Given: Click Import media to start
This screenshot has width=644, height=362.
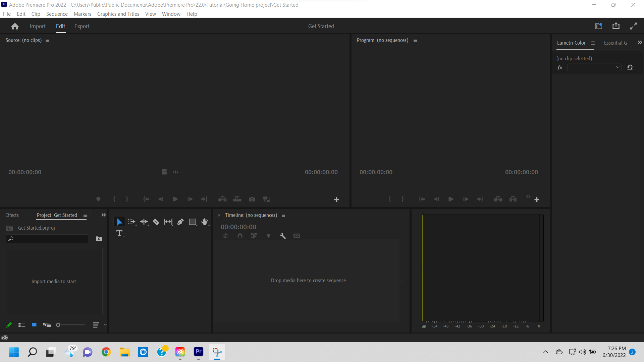Looking at the screenshot, I should tap(54, 281).
